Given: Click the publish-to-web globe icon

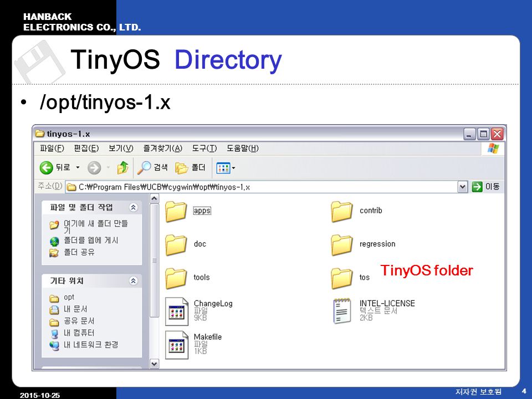Looking at the screenshot, I should pos(54,241).
